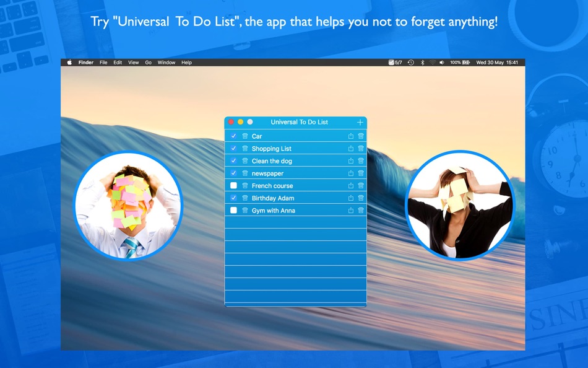Open the to-do 5/7 menu bar status item

click(395, 63)
